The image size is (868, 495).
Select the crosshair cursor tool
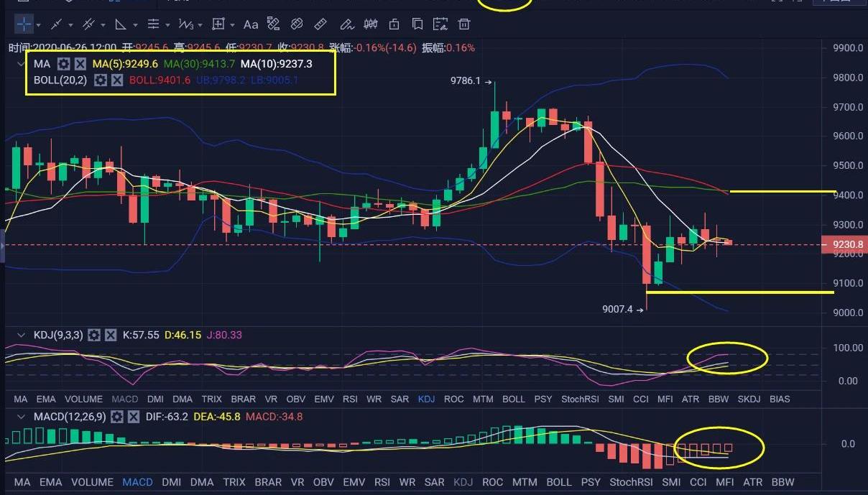pos(24,24)
